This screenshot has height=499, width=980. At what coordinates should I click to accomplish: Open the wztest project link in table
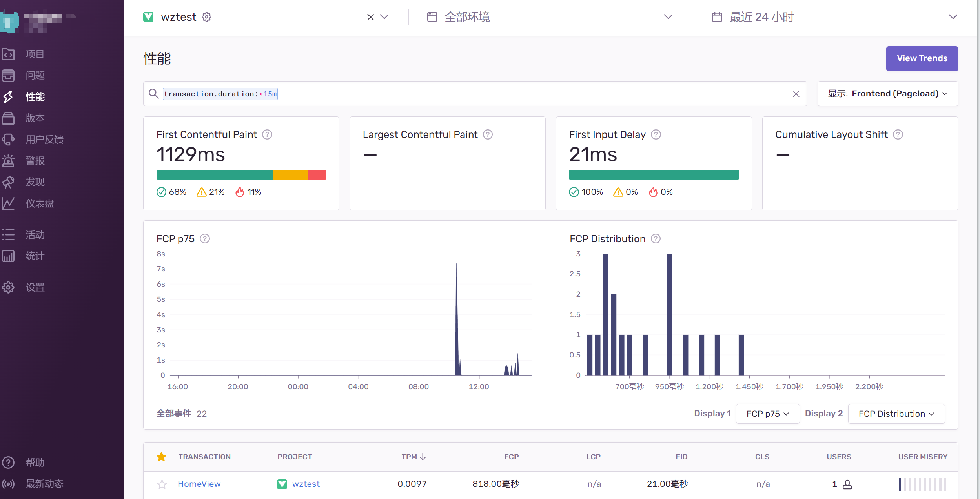coord(306,484)
